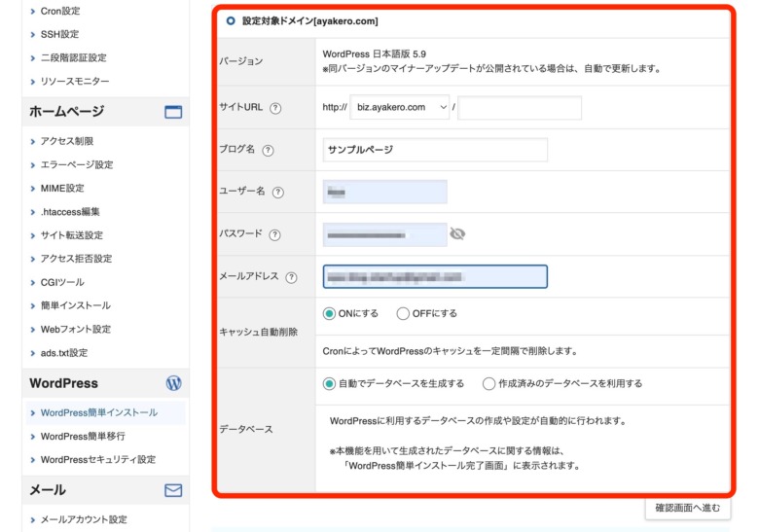
Task: Open .htaccess編集 in the sidebar
Action: 70,212
